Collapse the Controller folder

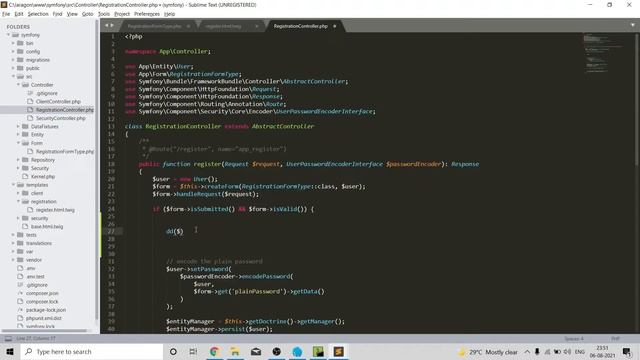tap(18, 84)
